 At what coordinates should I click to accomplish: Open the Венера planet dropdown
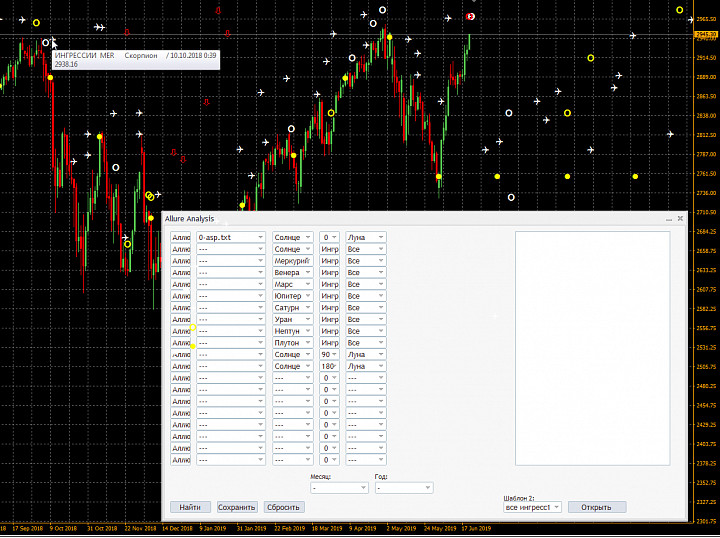(x=292, y=273)
